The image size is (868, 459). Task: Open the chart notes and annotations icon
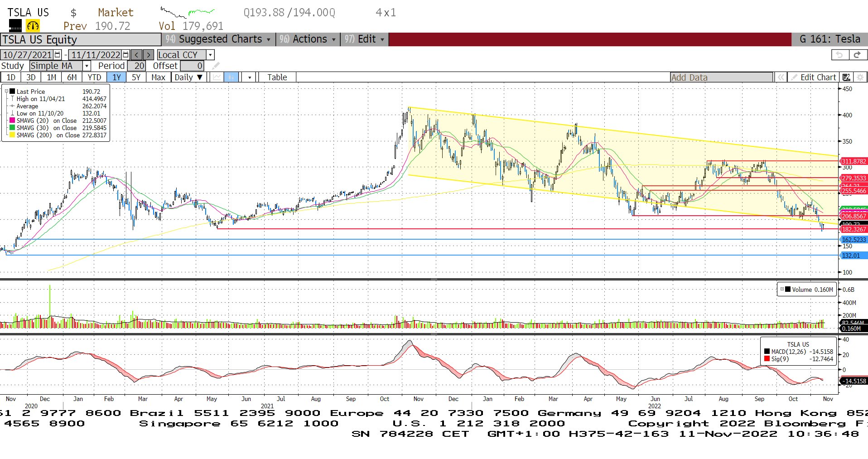click(846, 77)
